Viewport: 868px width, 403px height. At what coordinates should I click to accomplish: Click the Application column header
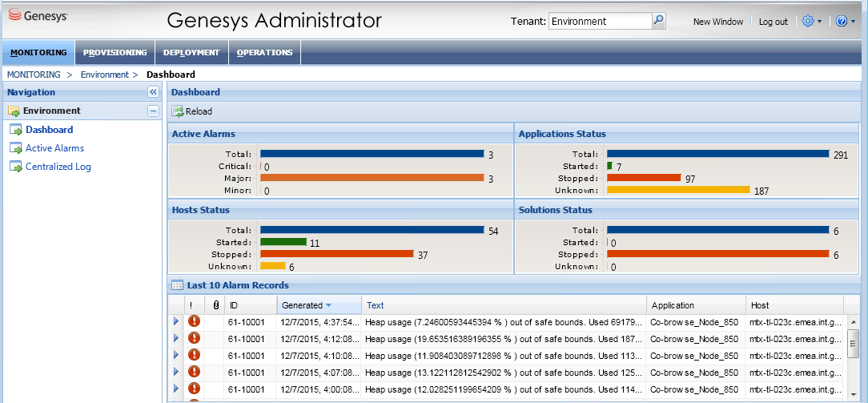tap(696, 305)
